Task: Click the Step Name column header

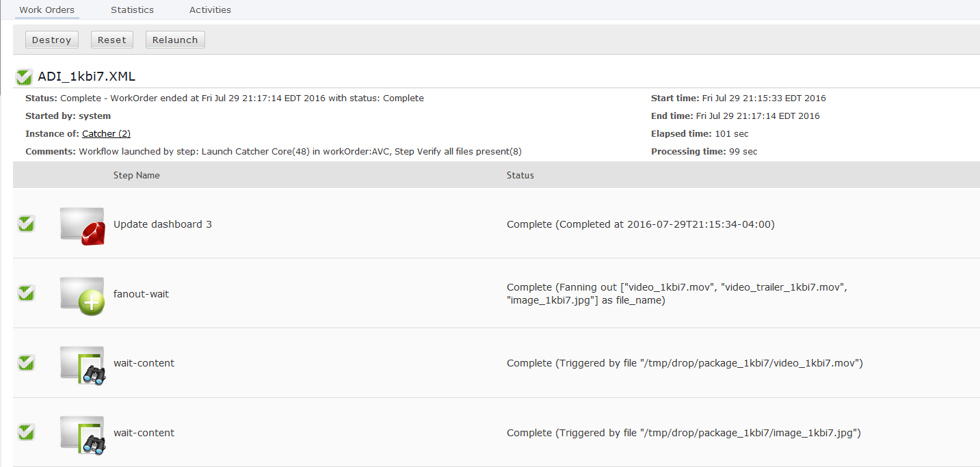Action: [x=137, y=175]
